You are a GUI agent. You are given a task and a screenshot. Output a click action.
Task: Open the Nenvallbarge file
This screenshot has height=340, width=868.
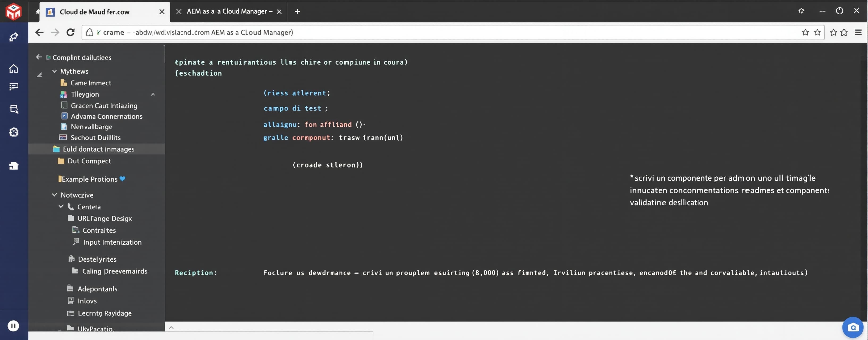91,127
